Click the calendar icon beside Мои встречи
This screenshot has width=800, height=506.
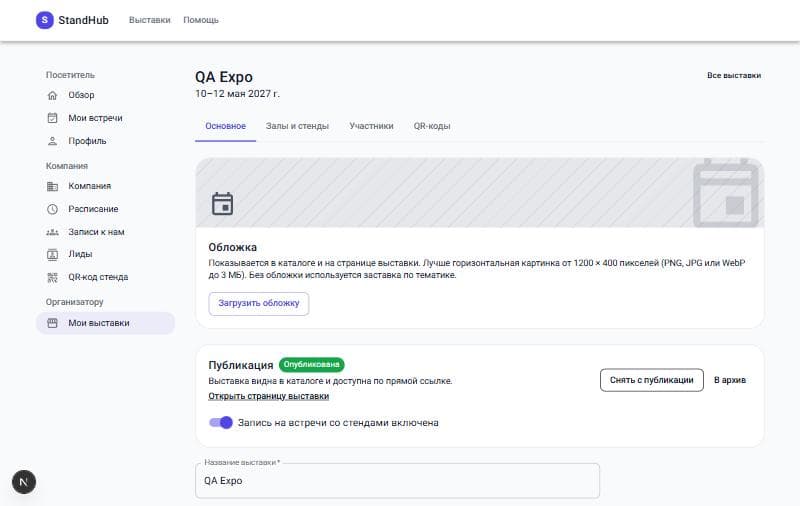coord(53,118)
